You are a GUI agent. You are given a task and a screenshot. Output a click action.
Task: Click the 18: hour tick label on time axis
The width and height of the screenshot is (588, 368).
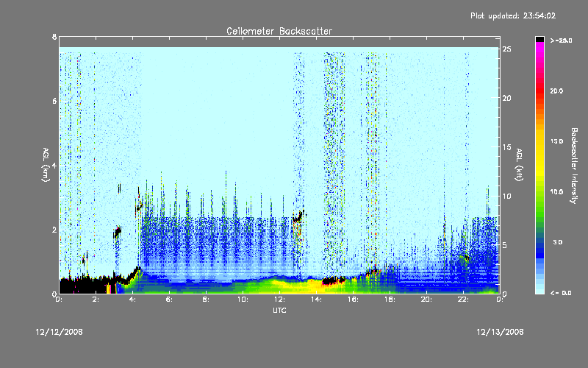[390, 300]
